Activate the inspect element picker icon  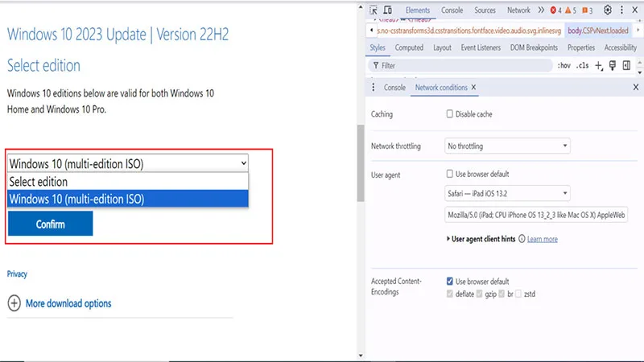pos(374,10)
